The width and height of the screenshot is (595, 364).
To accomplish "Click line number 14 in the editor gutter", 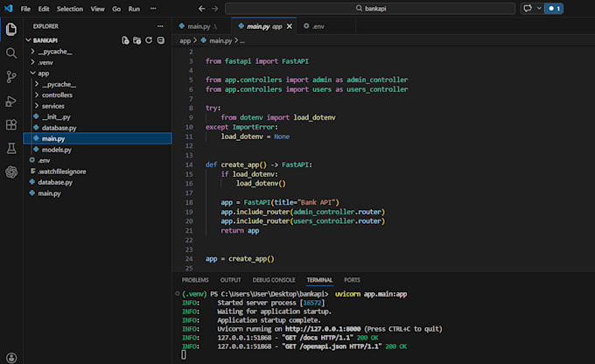I will pyautogui.click(x=189, y=164).
